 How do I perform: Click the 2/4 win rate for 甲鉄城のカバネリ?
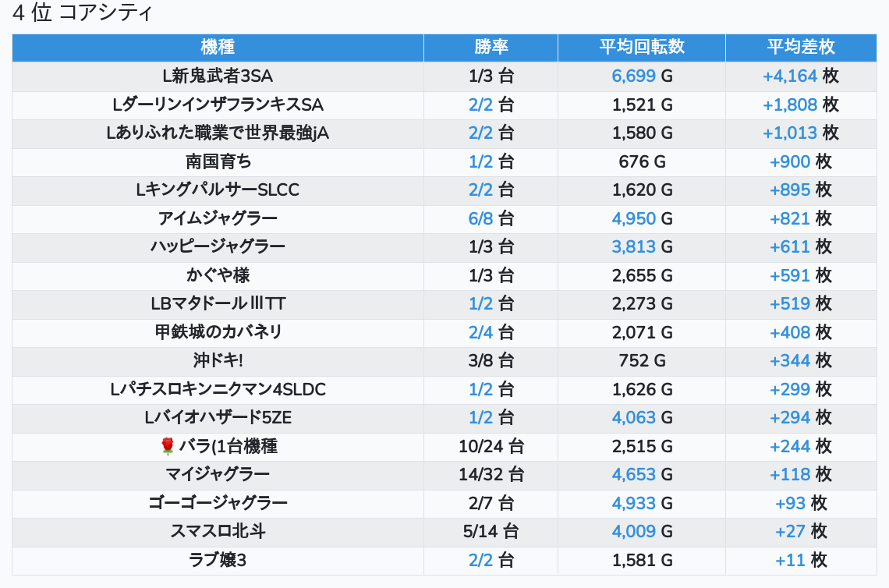coord(480,332)
